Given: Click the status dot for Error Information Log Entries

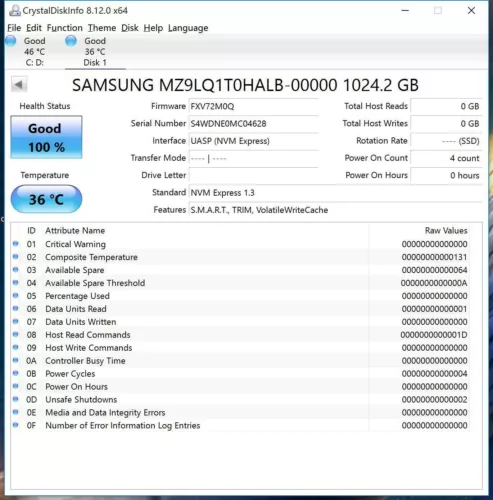Looking at the screenshot, I should tap(15, 425).
